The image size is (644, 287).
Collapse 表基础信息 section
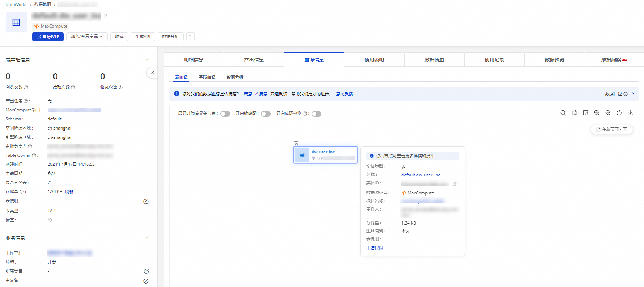147,60
